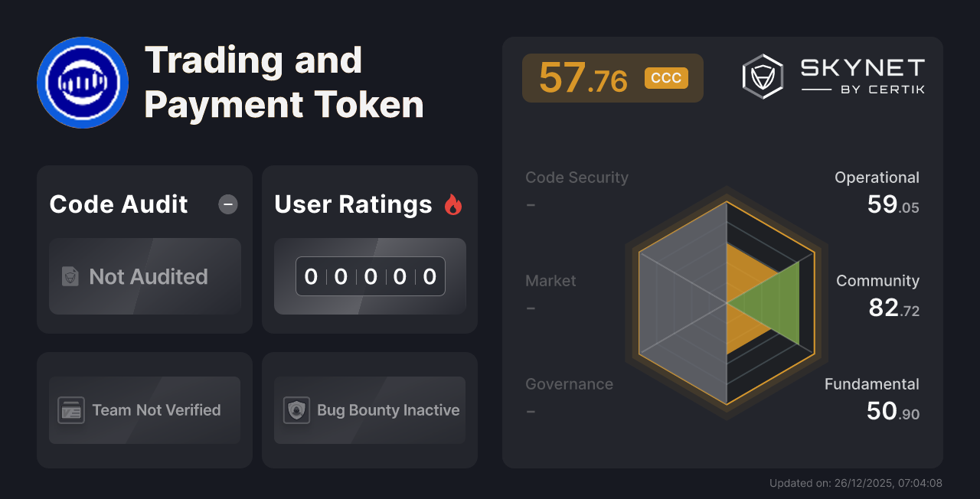Click the Trading and Payment Token logo
Screen dimensions: 980x499
point(82,82)
